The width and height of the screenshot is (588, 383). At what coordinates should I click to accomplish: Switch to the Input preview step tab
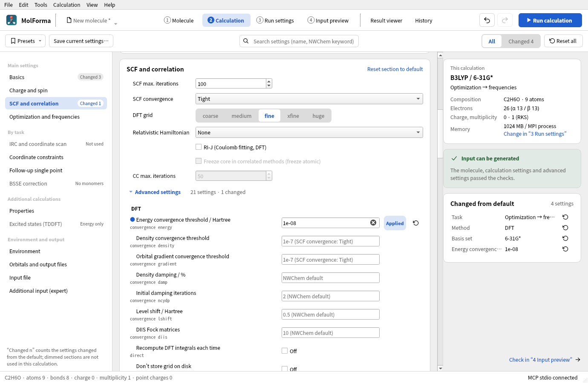(x=328, y=20)
